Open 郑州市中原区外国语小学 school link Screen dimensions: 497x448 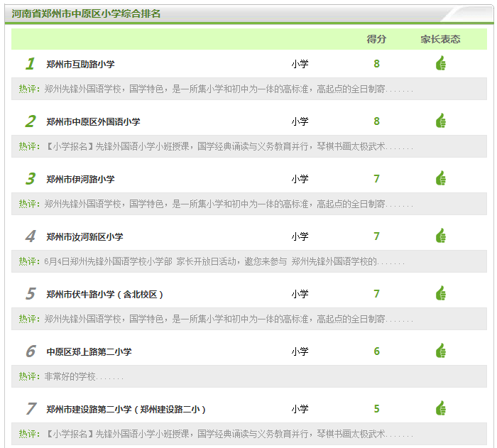(x=93, y=121)
